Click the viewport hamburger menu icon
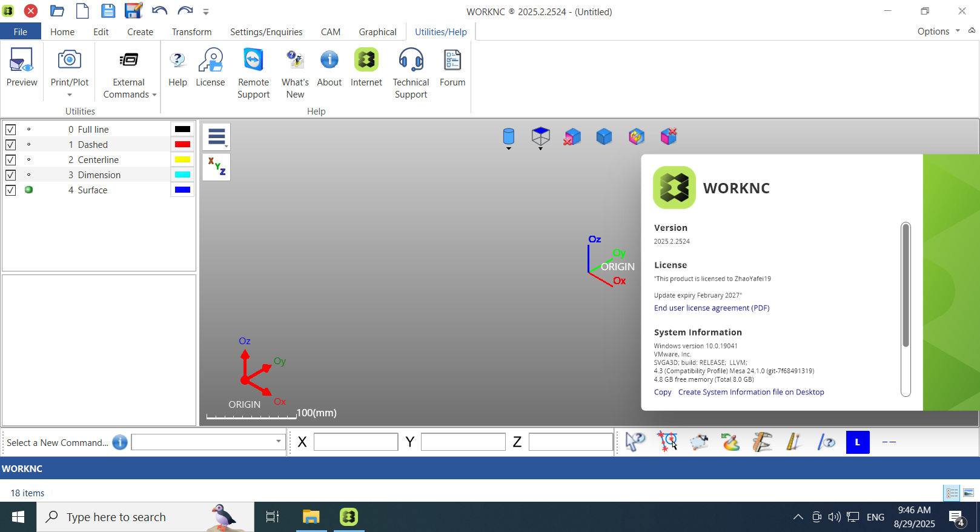This screenshot has height=532, width=980. coord(216,137)
